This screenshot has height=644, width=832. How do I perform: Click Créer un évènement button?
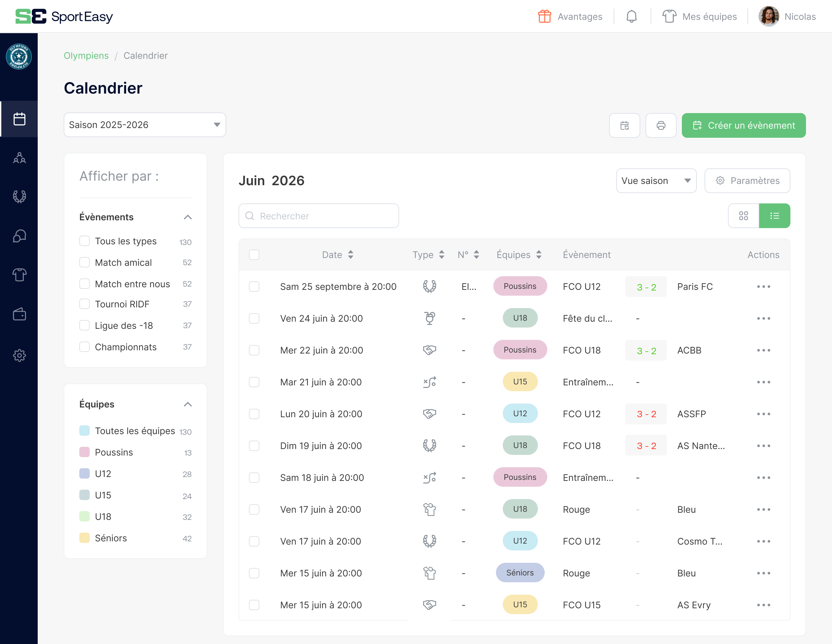743,125
